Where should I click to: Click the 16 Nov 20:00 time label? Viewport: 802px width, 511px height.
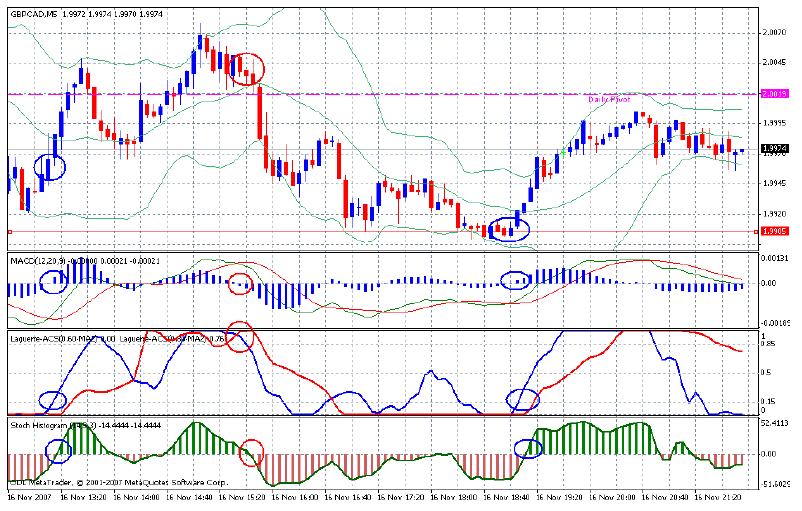coord(612,497)
